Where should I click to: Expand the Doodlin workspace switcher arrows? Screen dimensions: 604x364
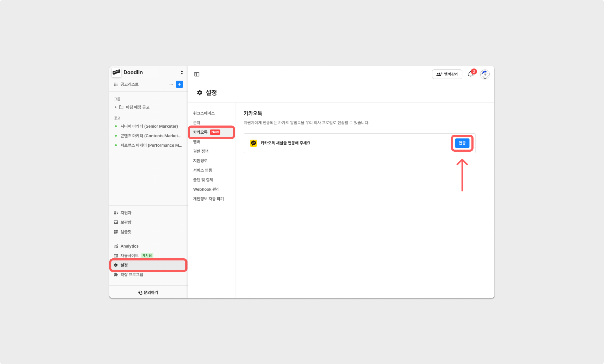point(182,72)
